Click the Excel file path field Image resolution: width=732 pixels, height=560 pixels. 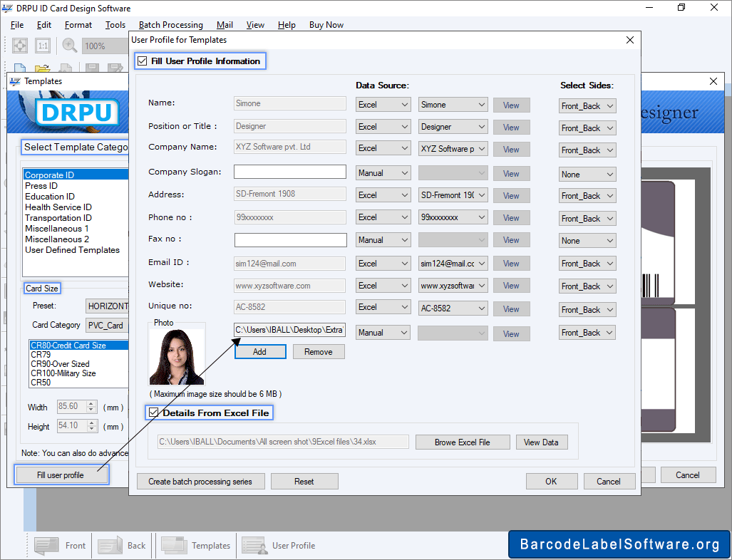point(284,442)
